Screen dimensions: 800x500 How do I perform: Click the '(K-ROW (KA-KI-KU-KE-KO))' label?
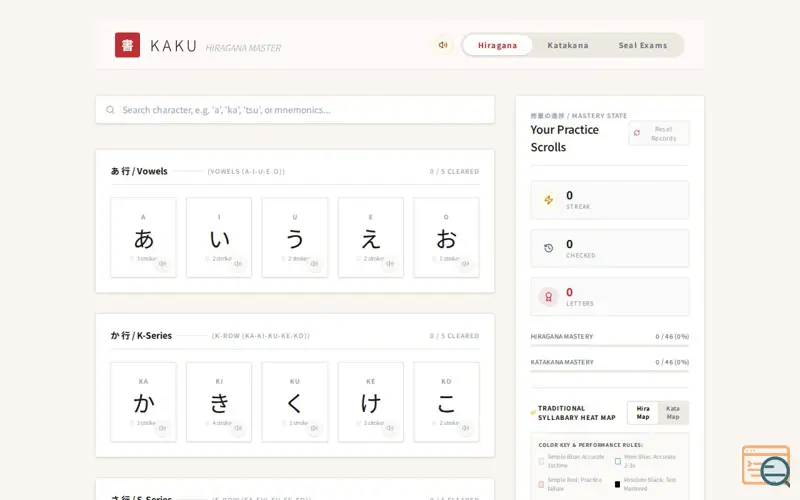click(x=261, y=336)
